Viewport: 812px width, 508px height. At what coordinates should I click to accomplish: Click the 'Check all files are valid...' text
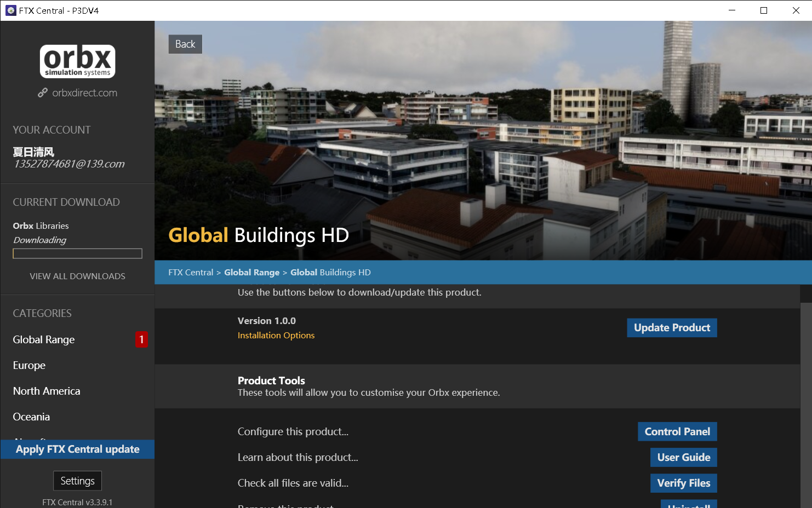[293, 483]
